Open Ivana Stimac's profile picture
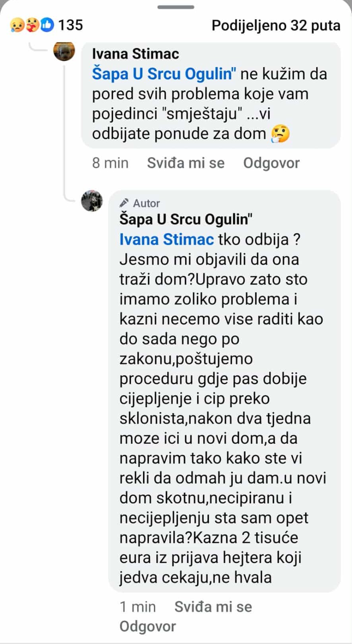352x644 pixels. tap(64, 50)
